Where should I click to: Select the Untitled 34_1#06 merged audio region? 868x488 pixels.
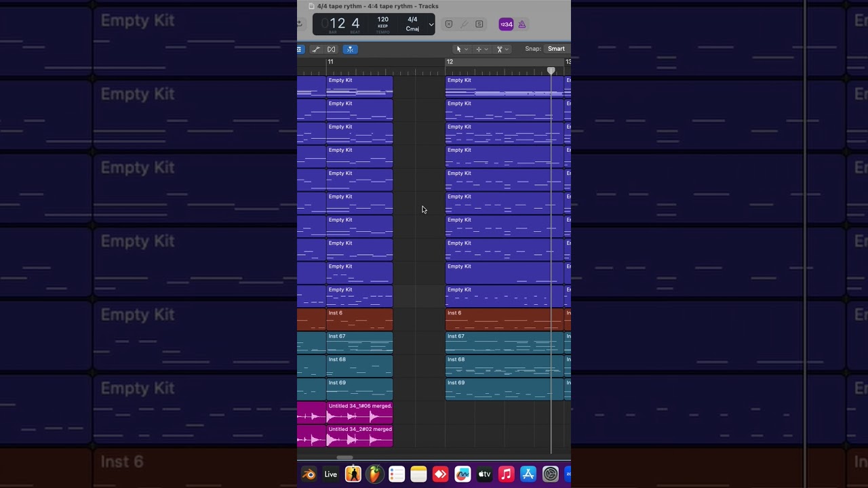pos(359,412)
